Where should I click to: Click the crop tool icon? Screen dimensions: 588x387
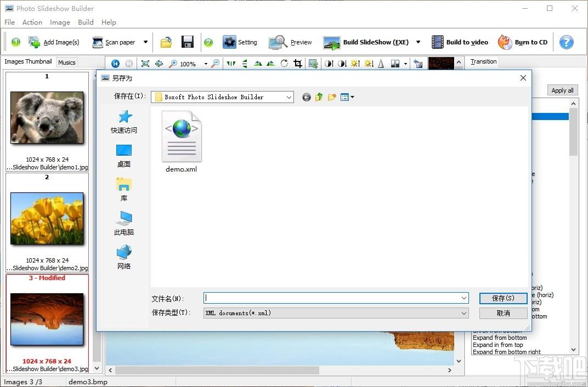click(298, 64)
